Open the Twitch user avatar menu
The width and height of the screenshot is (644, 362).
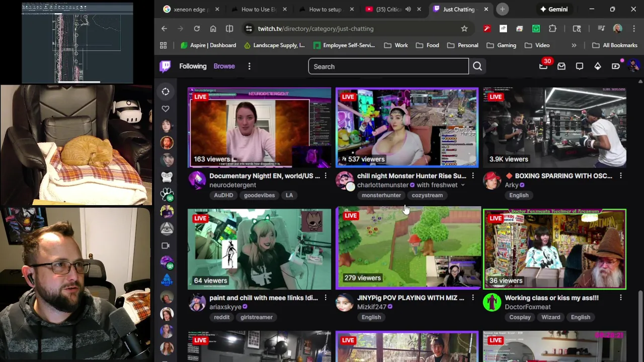633,66
